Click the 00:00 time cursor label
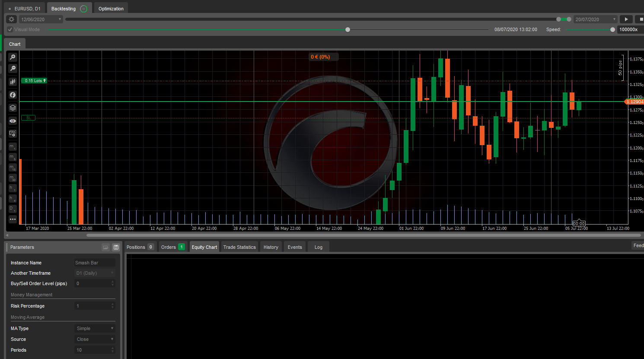Viewport: 644px width, 359px height. click(579, 223)
